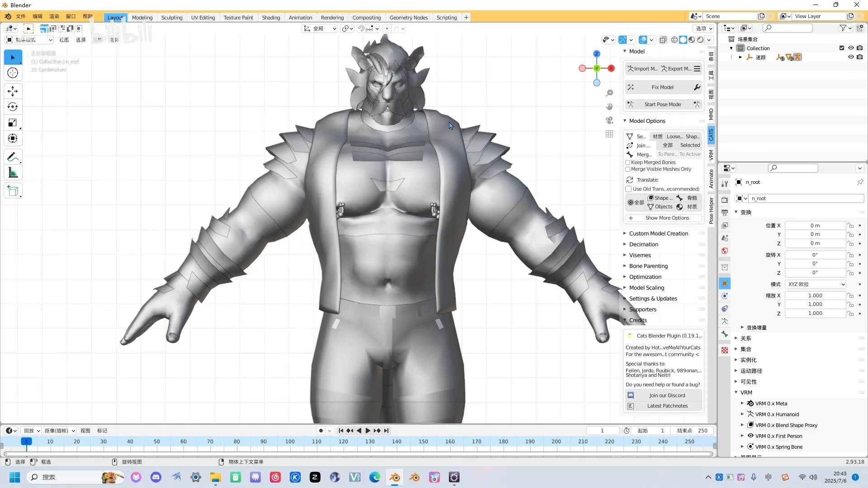868x488 pixels.
Task: Toggle X-ray mode in viewport header
Action: coord(663,40)
